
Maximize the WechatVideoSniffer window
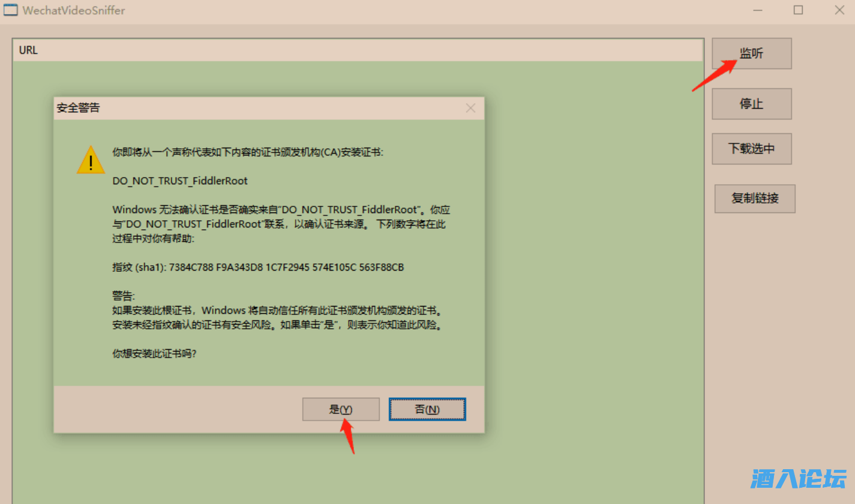[798, 10]
